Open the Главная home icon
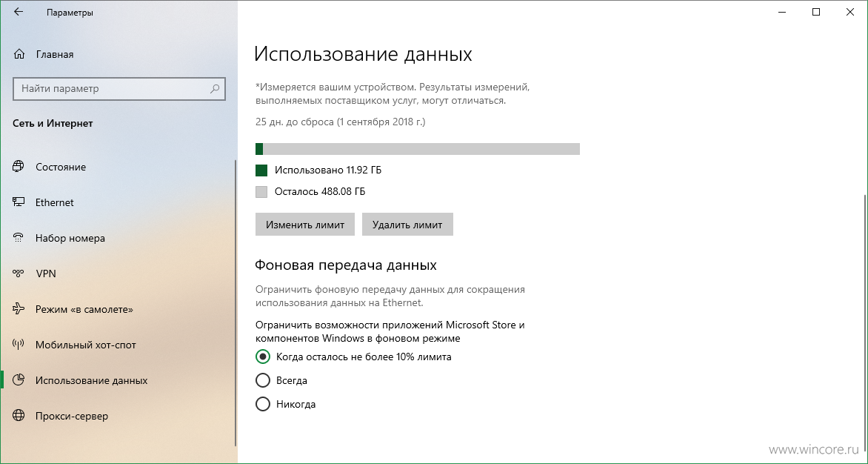Image resolution: width=868 pixels, height=464 pixels. [19, 54]
